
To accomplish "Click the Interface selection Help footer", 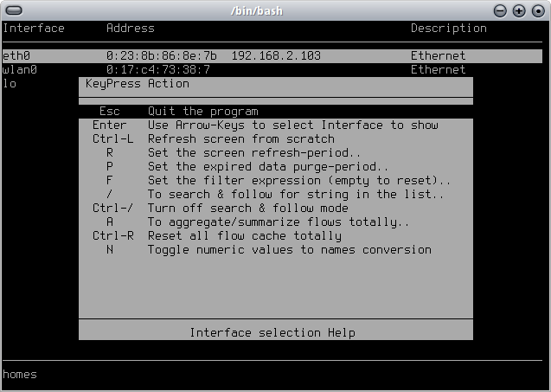I will coord(272,332).
